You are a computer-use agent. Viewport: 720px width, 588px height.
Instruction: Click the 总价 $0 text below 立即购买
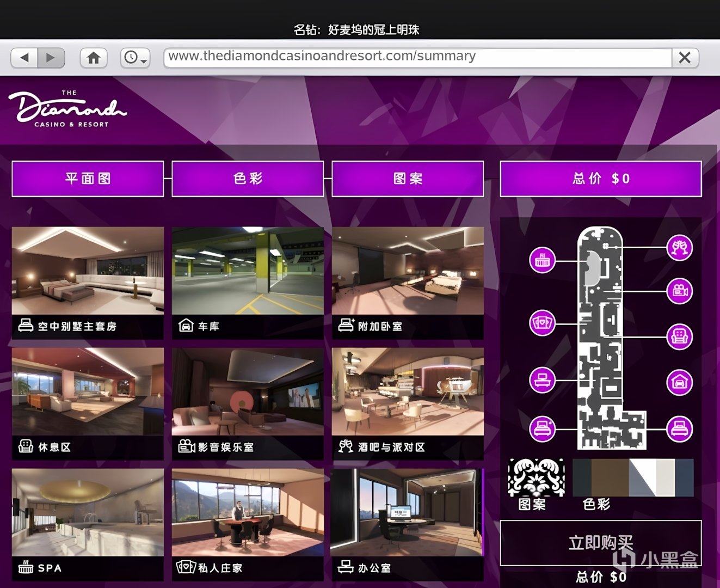point(601,577)
